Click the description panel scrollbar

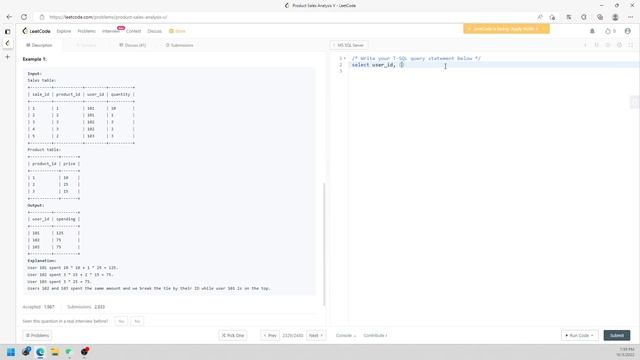pyautogui.click(x=324, y=244)
